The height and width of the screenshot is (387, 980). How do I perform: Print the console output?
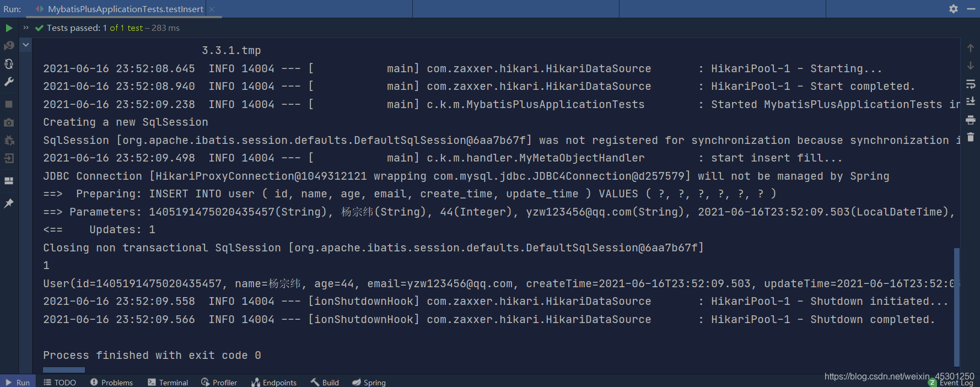click(x=971, y=120)
